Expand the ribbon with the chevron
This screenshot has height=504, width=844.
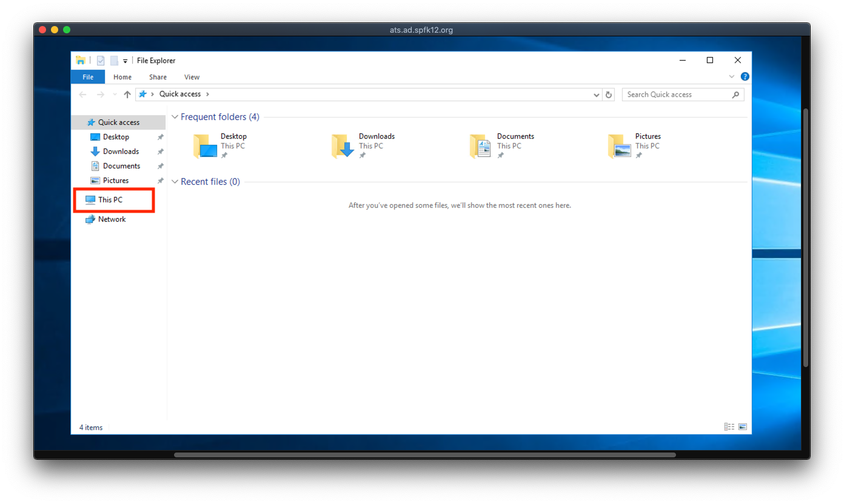click(731, 77)
